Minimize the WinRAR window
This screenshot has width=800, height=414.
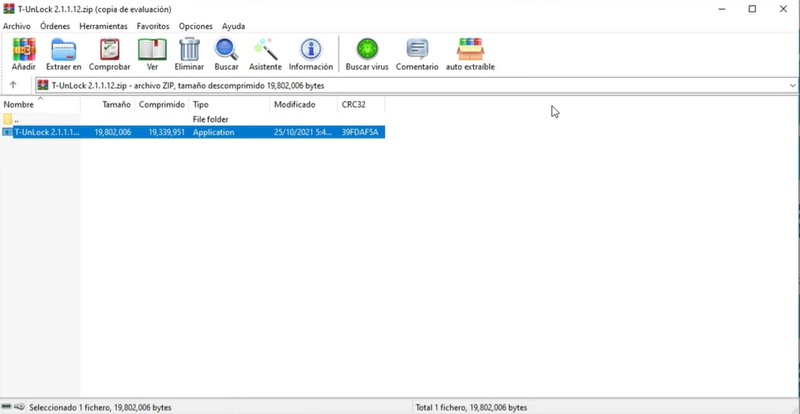click(722, 9)
